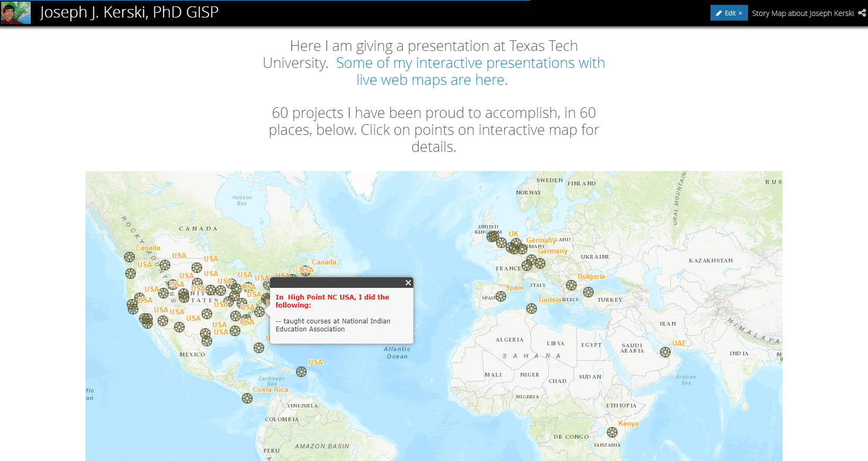Image resolution: width=868 pixels, height=461 pixels.
Task: Select the marker in northwestern Turkey
Action: 588,292
